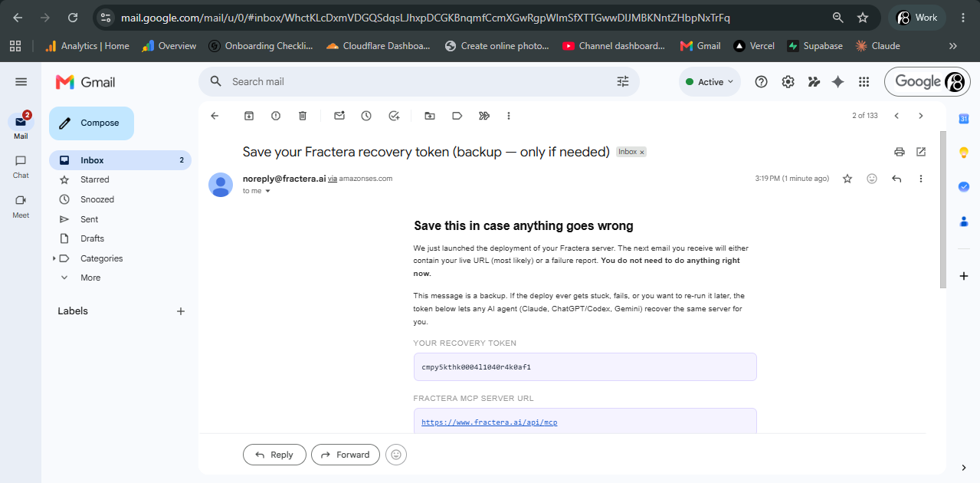
Task: Switch to Chat in left rail
Action: (x=21, y=166)
